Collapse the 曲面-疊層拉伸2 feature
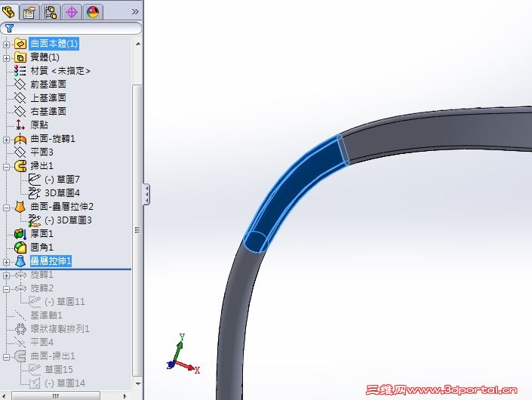 (x=6, y=208)
